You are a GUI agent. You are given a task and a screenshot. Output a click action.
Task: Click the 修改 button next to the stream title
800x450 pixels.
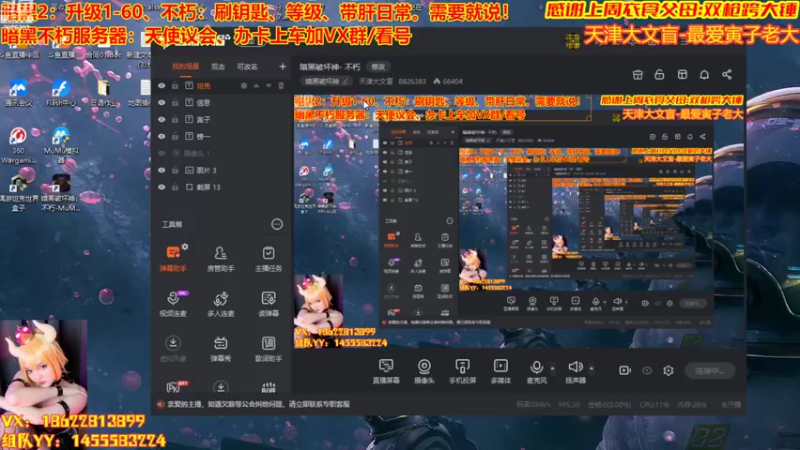[x=378, y=66]
